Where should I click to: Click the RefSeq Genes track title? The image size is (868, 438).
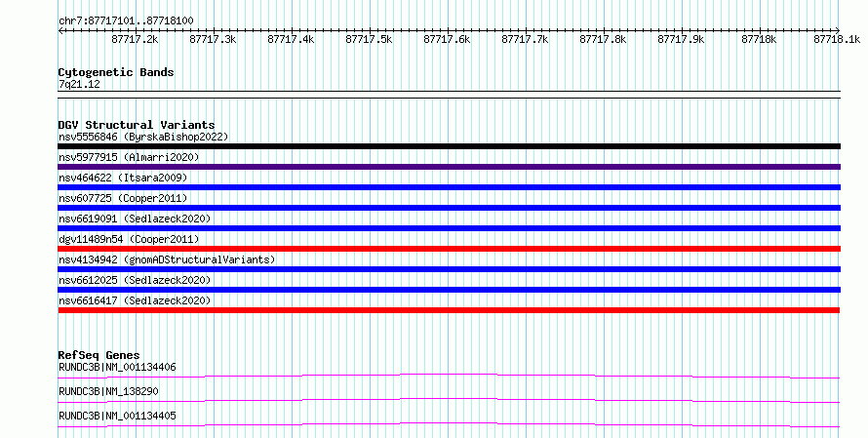[x=99, y=355]
